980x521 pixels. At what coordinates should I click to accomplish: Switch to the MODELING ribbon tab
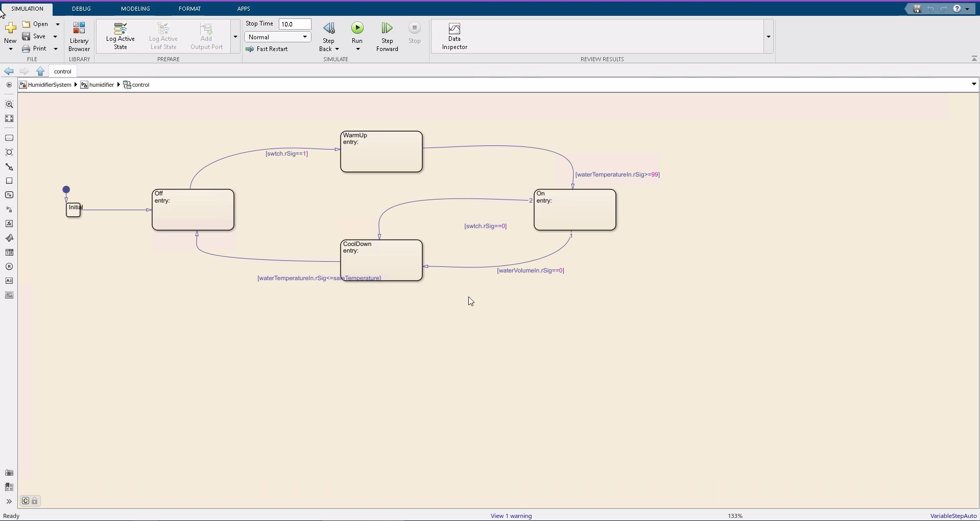click(135, 9)
